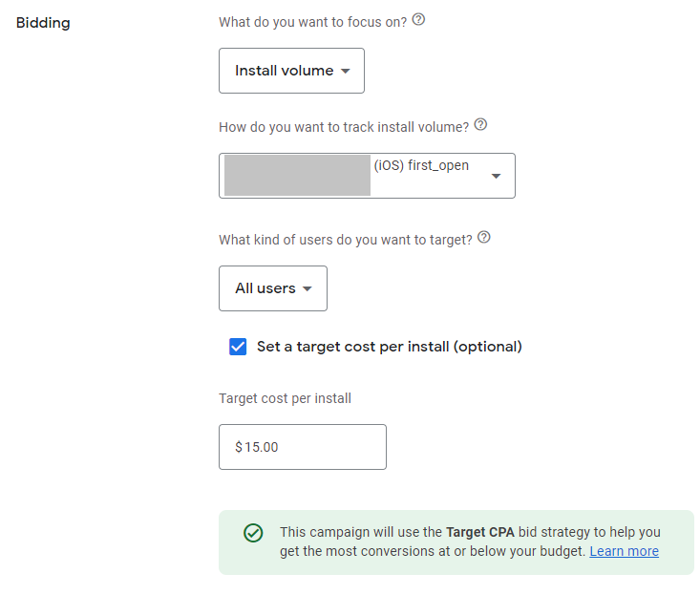
Task: Click green checkmark icon in Target CPA notice
Action: 253,533
